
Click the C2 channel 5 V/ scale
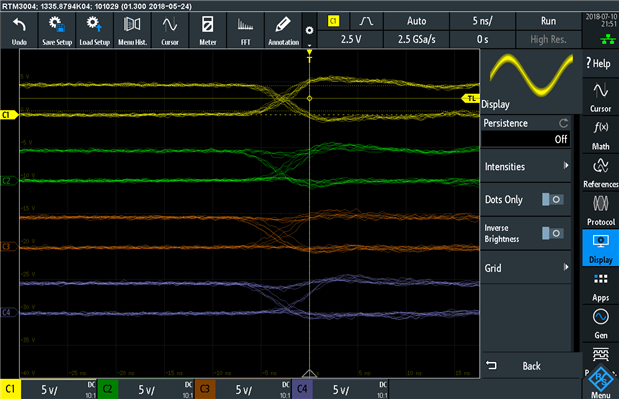click(146, 390)
